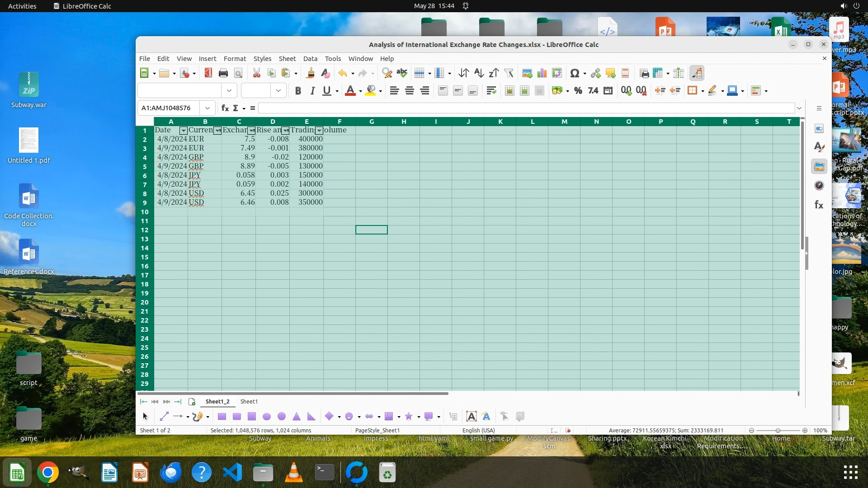Toggle the Show Draw Functions button

(x=697, y=73)
